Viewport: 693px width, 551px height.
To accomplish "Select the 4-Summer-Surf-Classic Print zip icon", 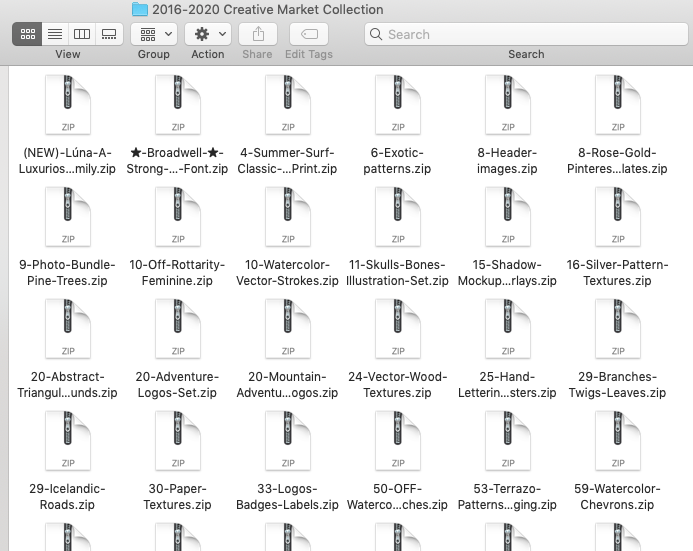I will point(288,105).
